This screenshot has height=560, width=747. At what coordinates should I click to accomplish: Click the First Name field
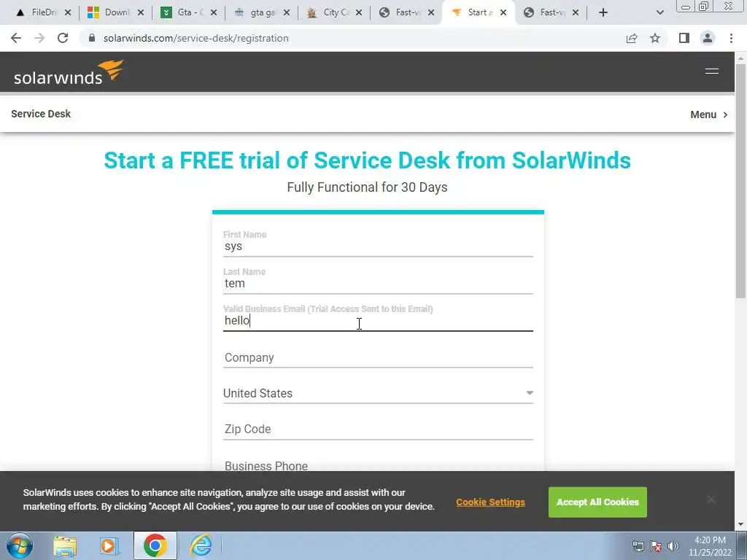point(378,246)
